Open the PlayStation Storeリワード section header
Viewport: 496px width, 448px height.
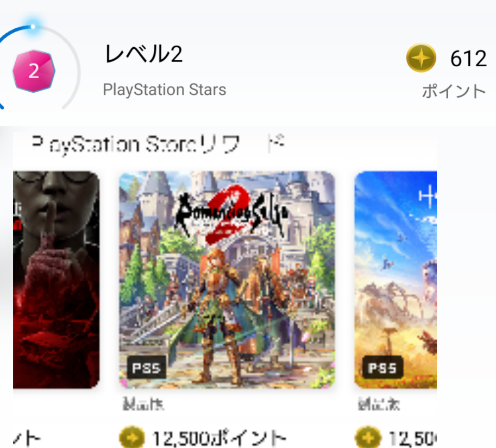coord(158,144)
